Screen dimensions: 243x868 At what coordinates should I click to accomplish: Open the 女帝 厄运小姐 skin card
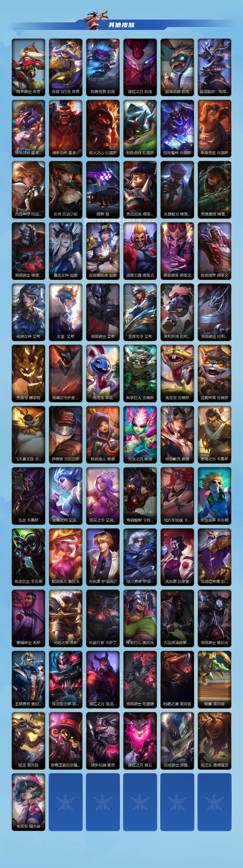click(x=65, y=190)
